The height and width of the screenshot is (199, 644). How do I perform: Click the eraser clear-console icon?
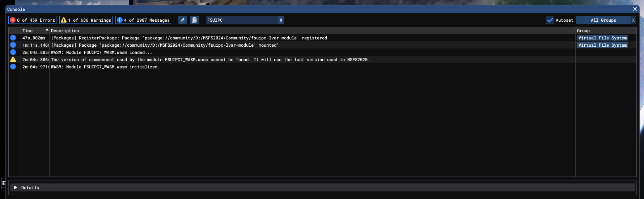pos(183,20)
